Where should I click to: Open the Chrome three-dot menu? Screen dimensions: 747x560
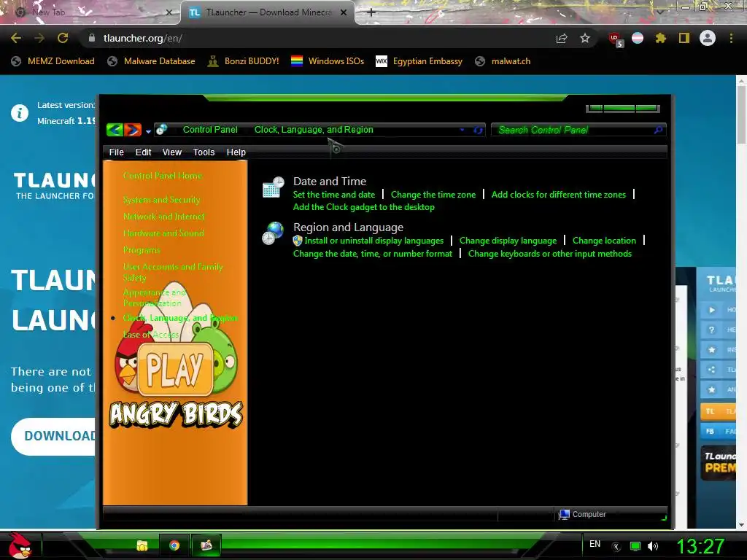tap(731, 38)
